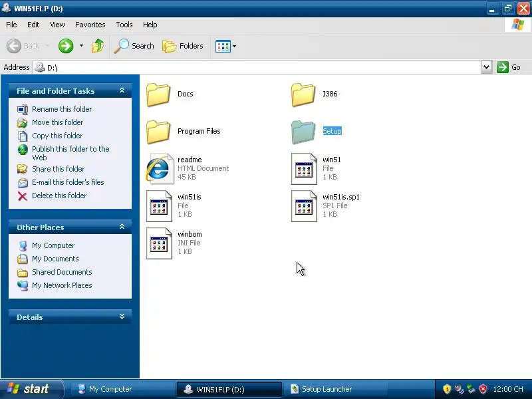This screenshot has width=532, height=399.
Task: Open the Edit menu
Action: [33, 25]
